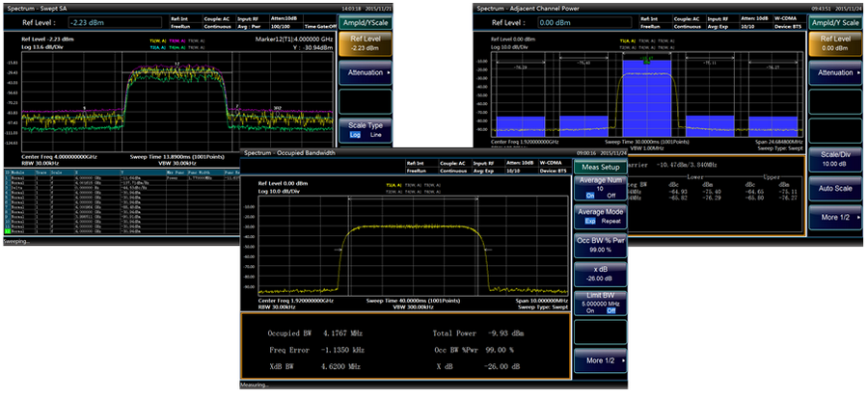The height and width of the screenshot is (398, 868).
Task: Switch Average Mode between Exp and Repeat
Action: (599, 215)
